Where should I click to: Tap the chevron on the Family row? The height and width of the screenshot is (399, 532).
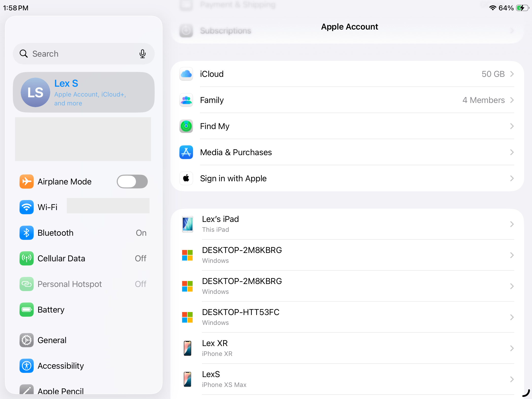pyautogui.click(x=512, y=100)
